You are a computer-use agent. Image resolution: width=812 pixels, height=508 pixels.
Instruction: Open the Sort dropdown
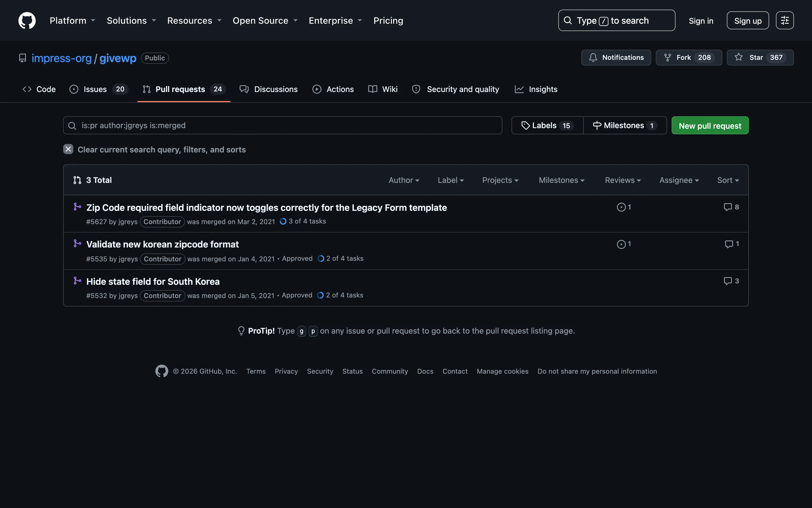tap(728, 180)
